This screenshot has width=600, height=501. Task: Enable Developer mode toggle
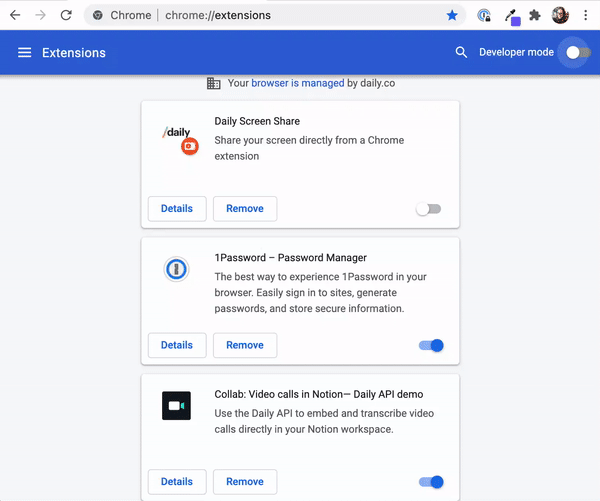(x=578, y=52)
